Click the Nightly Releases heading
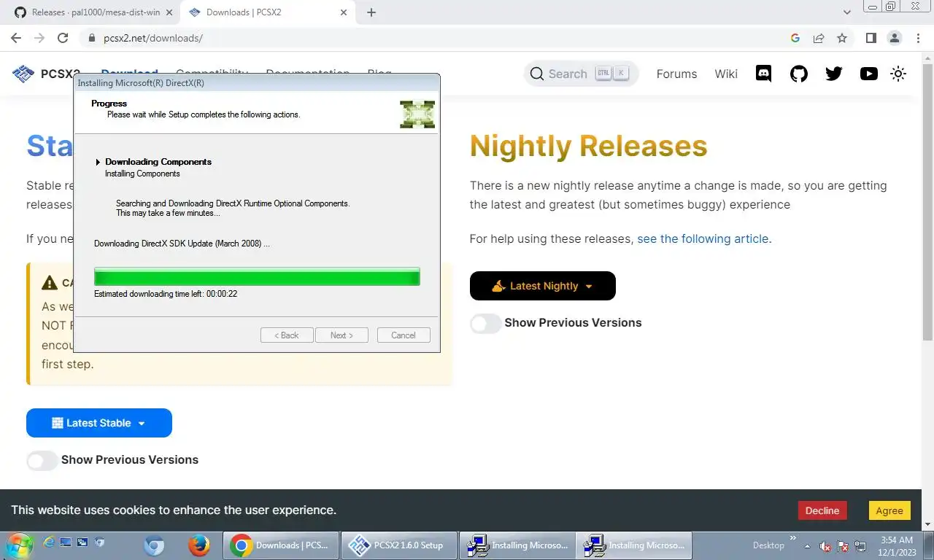 coord(588,146)
